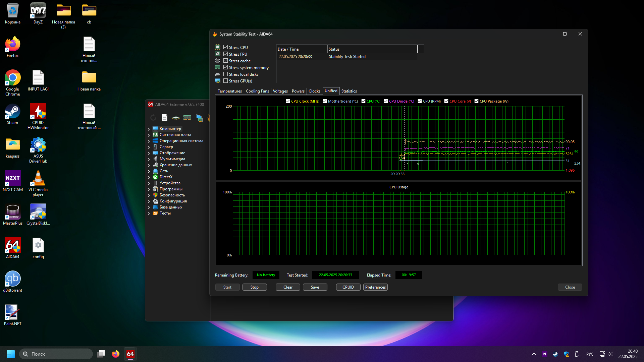Open the Steam desktop shortcut
Viewport: 644px width, 362px height.
click(x=12, y=114)
